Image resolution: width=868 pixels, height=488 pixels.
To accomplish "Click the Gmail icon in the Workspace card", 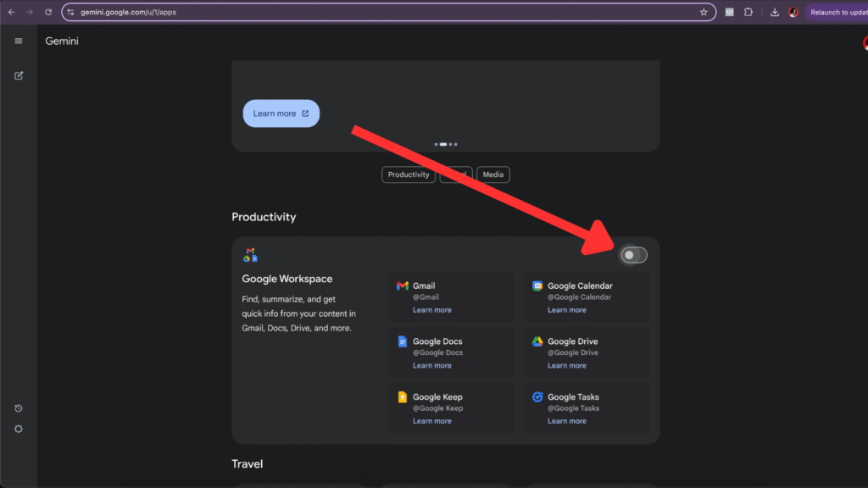I will coord(403,286).
